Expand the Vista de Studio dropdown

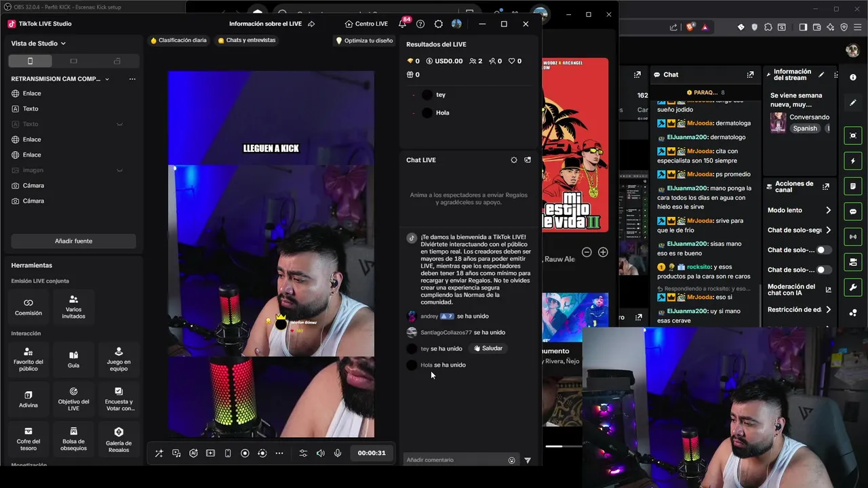pos(39,43)
